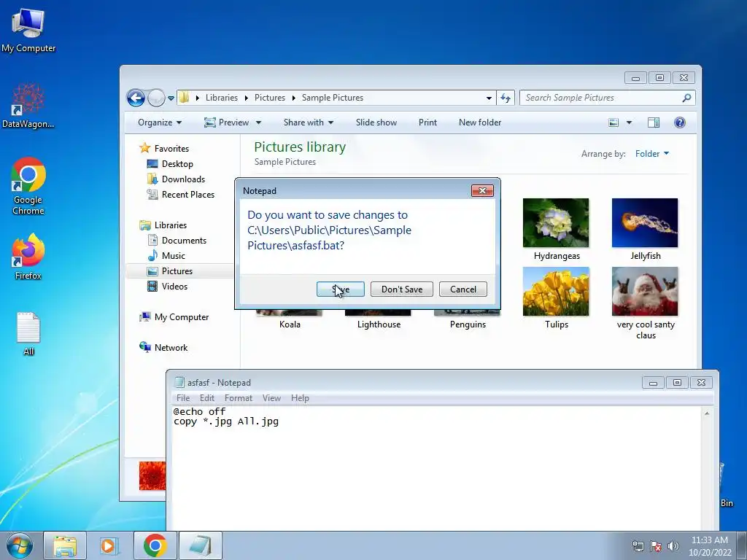The width and height of the screenshot is (747, 560).
Task: Start the Slide show
Action: coord(376,122)
